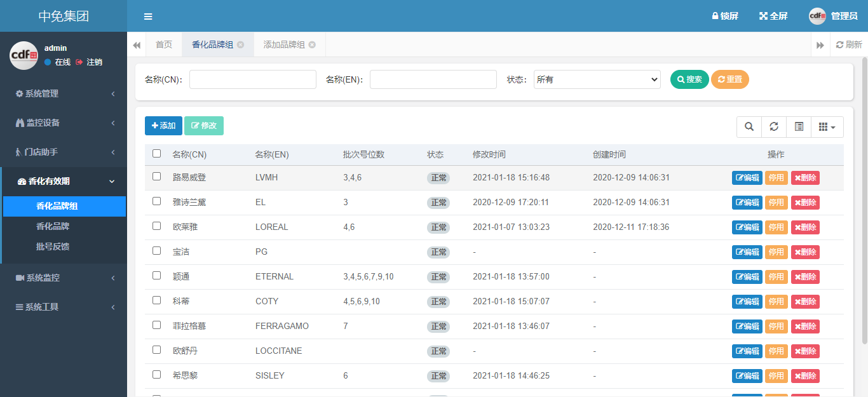The image size is (868, 397).
Task: Open the 状态 status dropdown
Action: pyautogui.click(x=597, y=79)
